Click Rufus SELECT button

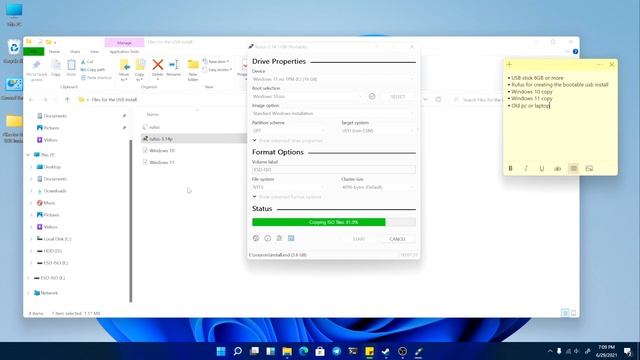point(398,97)
